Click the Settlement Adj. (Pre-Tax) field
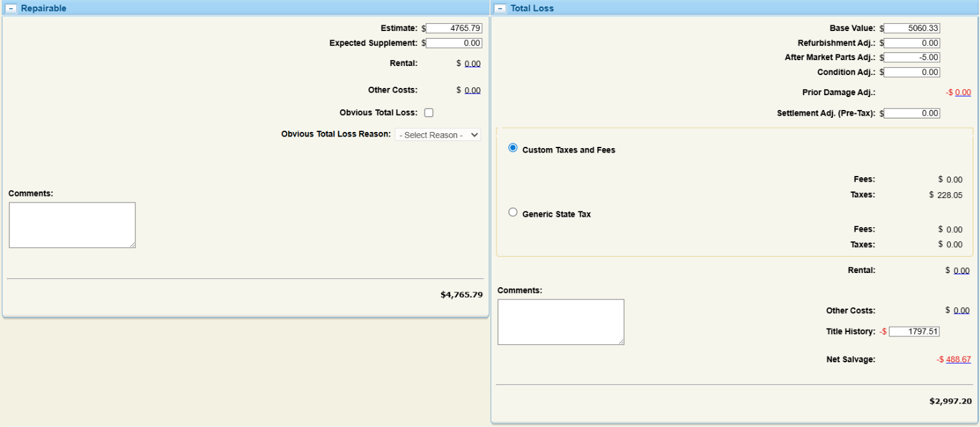Screen dimensions: 980x427 [x=911, y=113]
